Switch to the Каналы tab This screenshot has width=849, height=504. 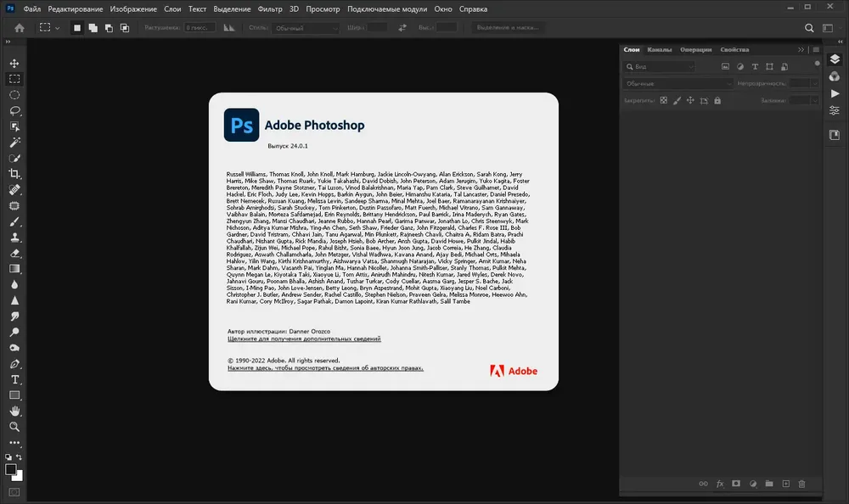(659, 49)
